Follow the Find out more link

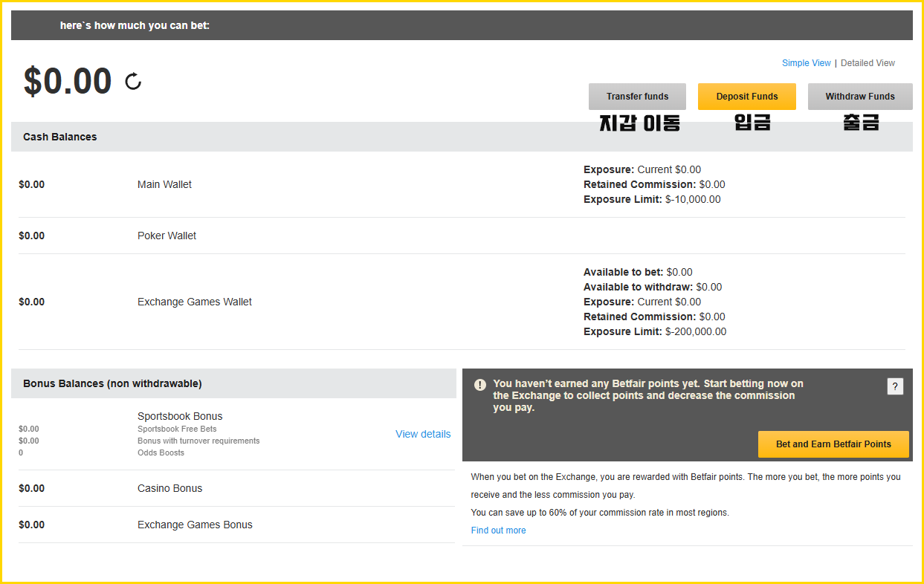click(498, 531)
